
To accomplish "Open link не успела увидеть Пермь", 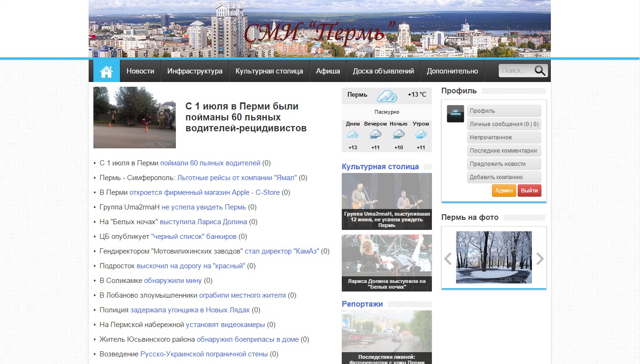I will tap(204, 207).
